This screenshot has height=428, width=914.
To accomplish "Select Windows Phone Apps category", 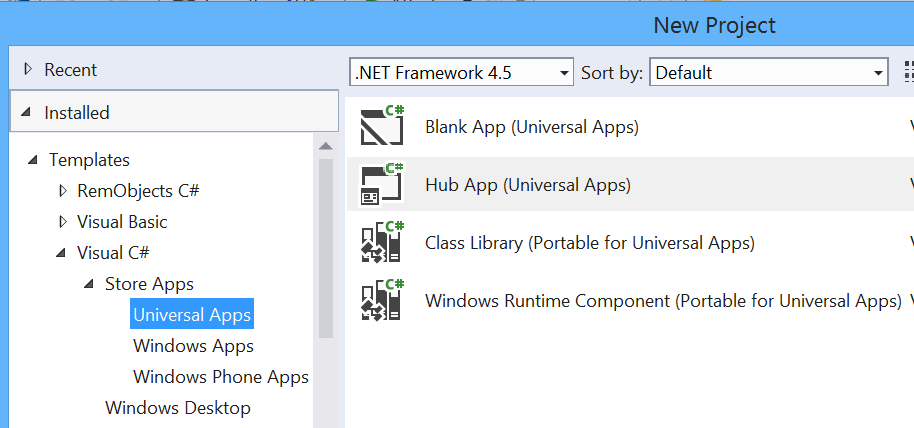I will (x=221, y=377).
